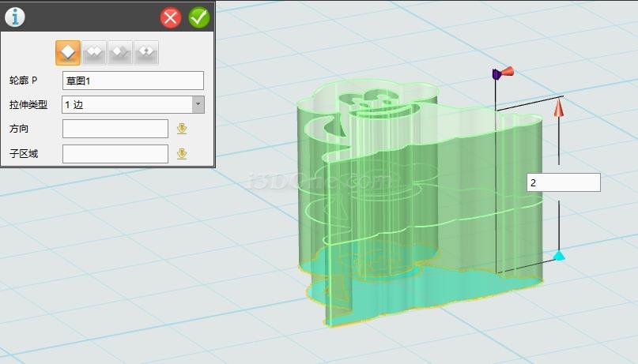The image size is (638, 364).
Task: Expand the 子区域 options arrow icon
Action: (x=182, y=154)
